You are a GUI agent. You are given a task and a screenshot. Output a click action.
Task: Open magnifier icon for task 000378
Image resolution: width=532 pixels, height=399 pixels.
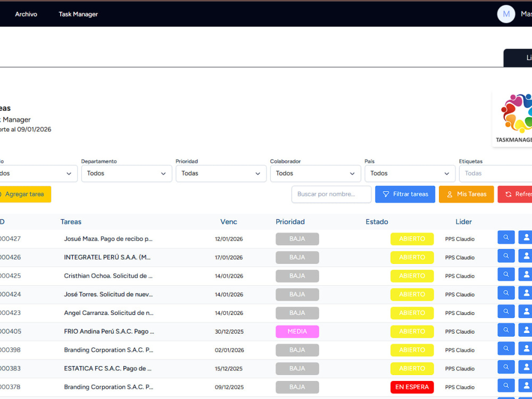tap(506, 385)
